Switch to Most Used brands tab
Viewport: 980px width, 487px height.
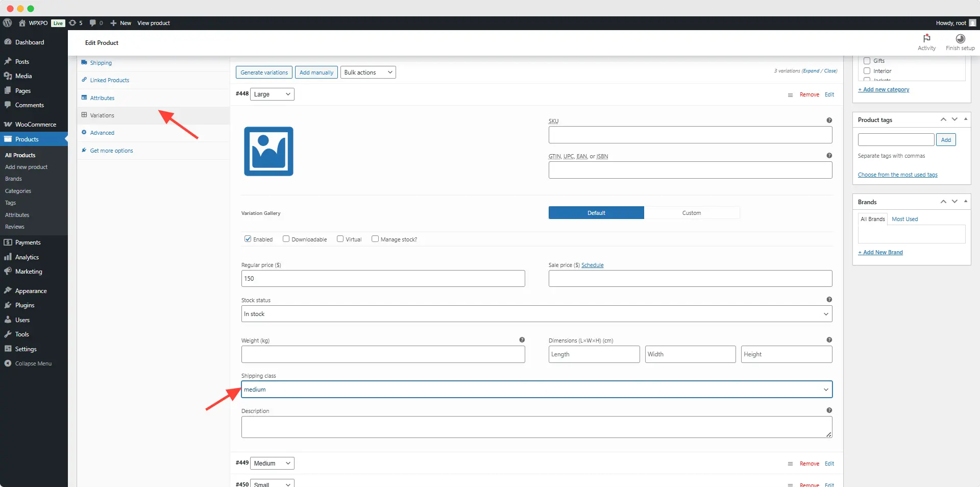coord(904,219)
